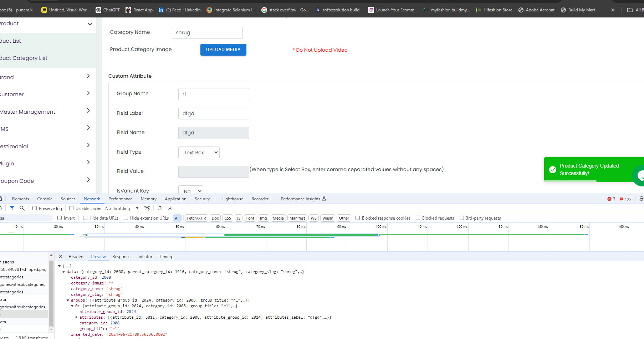Close the request details panel
644x339 pixels.
coord(61,256)
